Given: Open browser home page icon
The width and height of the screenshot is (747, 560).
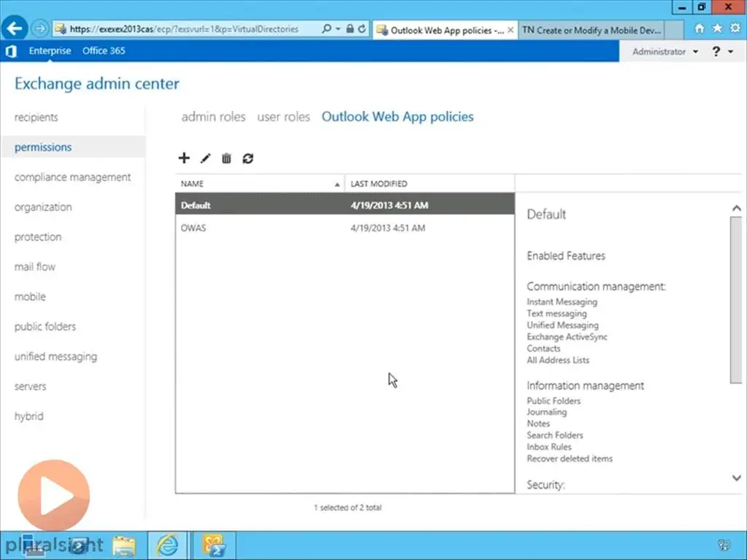Looking at the screenshot, I should pos(700,28).
